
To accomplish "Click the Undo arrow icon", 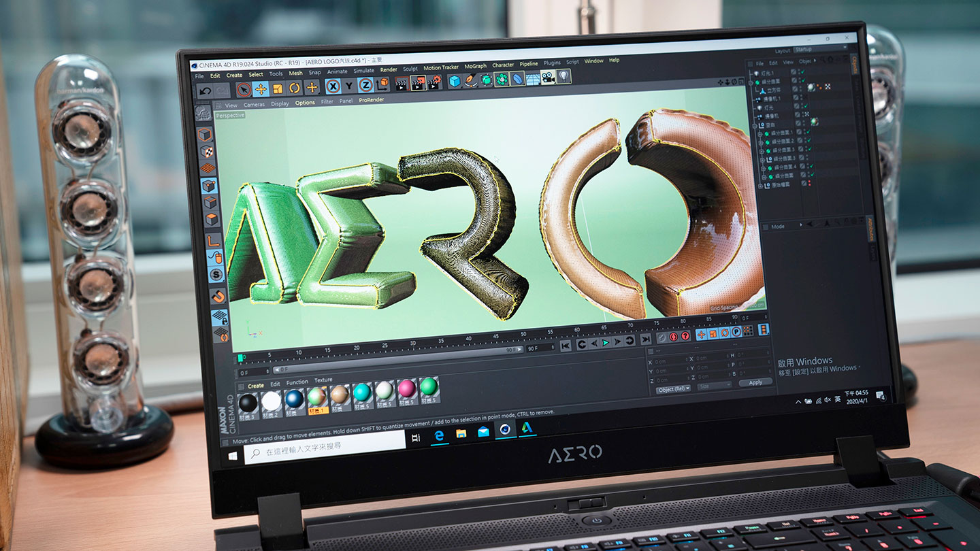I will pos(205,90).
